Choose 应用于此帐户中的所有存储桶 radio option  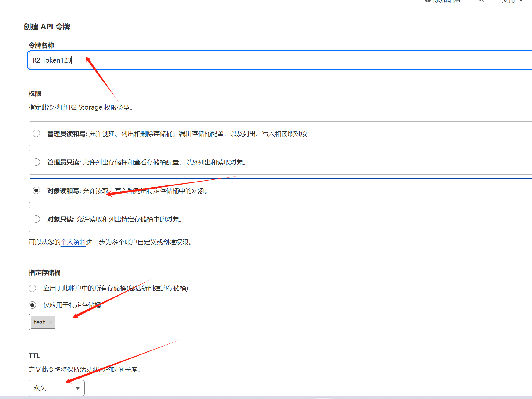[32, 288]
